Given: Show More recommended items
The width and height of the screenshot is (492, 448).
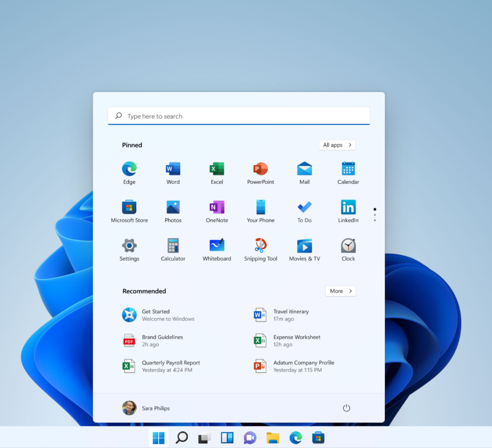Looking at the screenshot, I should click(x=340, y=291).
